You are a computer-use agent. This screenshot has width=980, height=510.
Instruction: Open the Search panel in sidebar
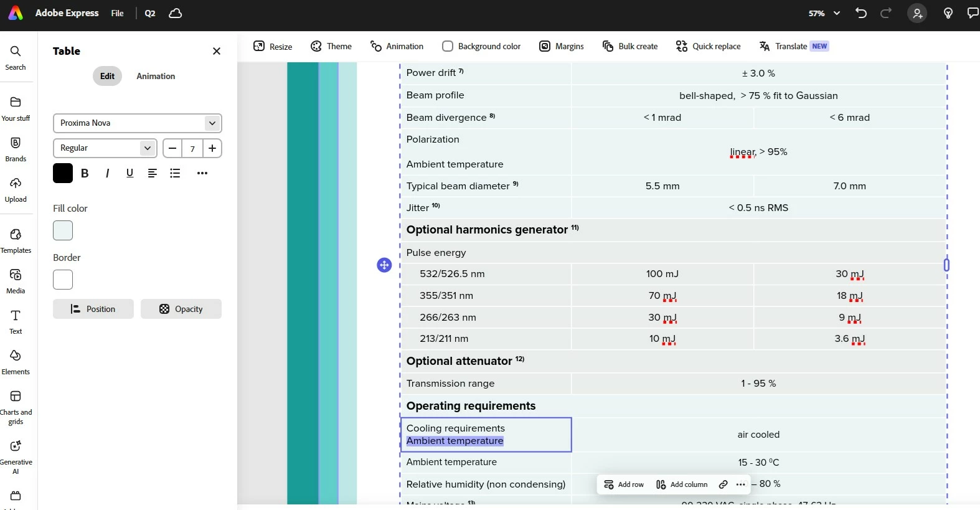(16, 58)
